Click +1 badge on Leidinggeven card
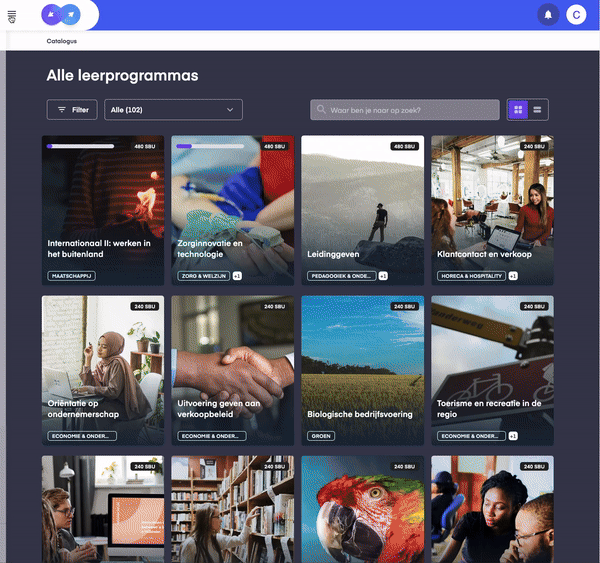Viewport: 600px width, 563px height. (x=383, y=276)
